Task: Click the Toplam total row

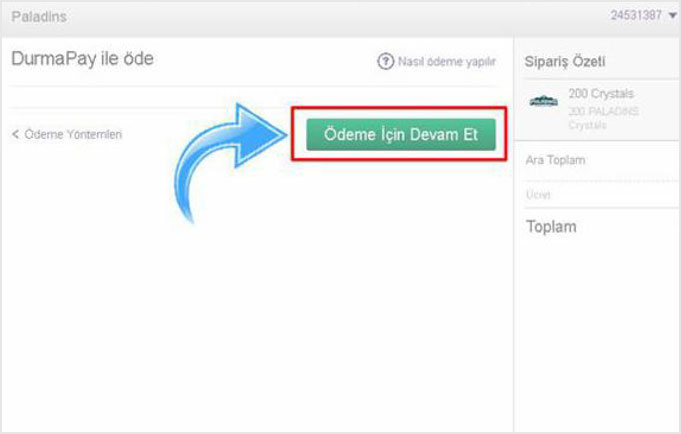Action: click(551, 227)
